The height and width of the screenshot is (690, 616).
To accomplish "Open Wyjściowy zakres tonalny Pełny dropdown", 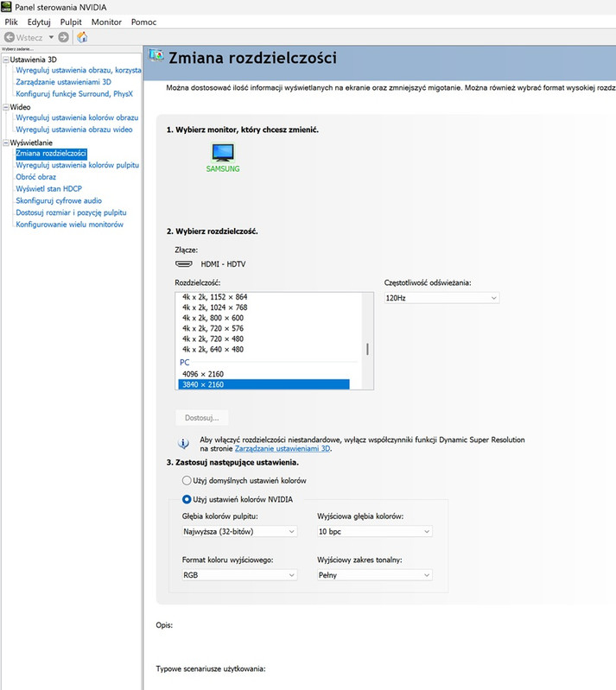I will [375, 575].
